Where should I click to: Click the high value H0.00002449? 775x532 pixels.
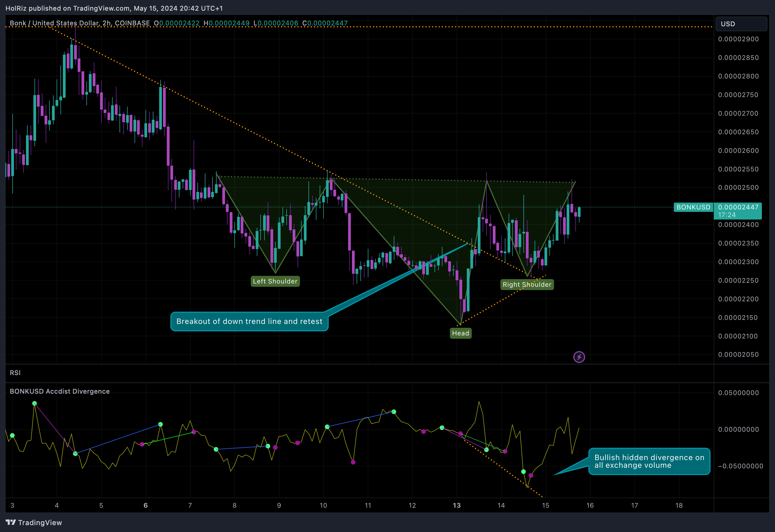coord(226,23)
